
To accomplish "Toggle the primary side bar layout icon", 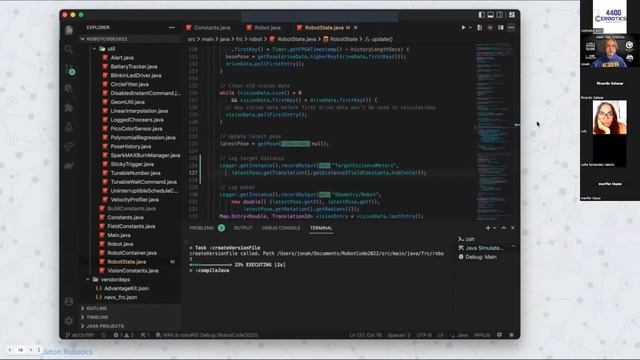I will tap(482, 15).
